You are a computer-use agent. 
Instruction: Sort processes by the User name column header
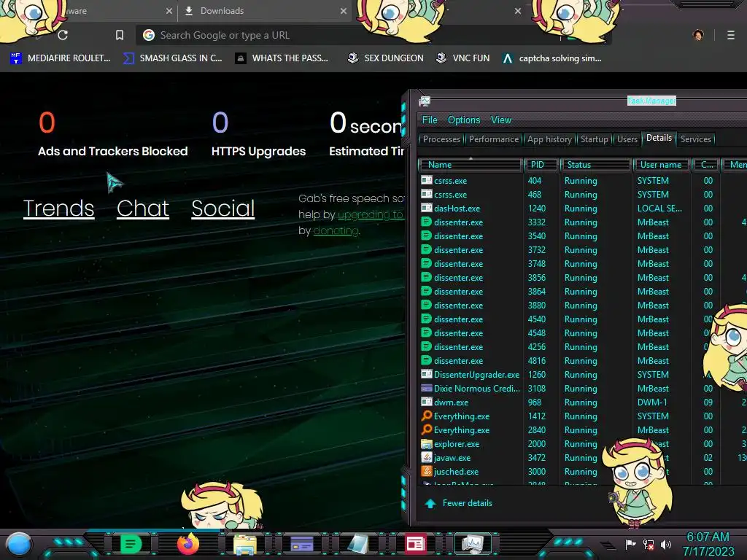pyautogui.click(x=661, y=165)
